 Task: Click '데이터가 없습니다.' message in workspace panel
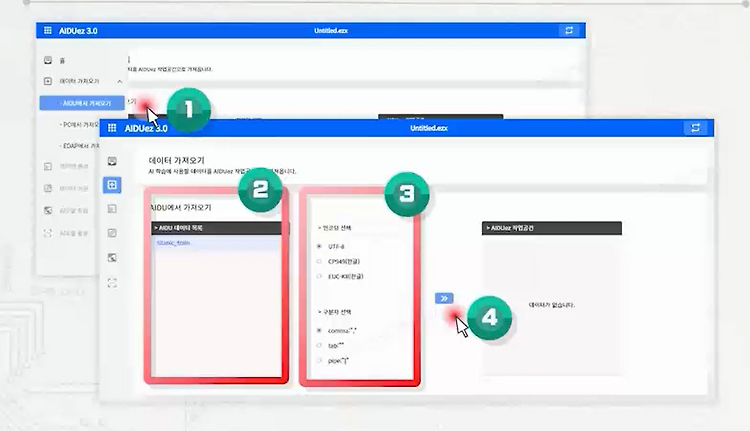point(551,305)
